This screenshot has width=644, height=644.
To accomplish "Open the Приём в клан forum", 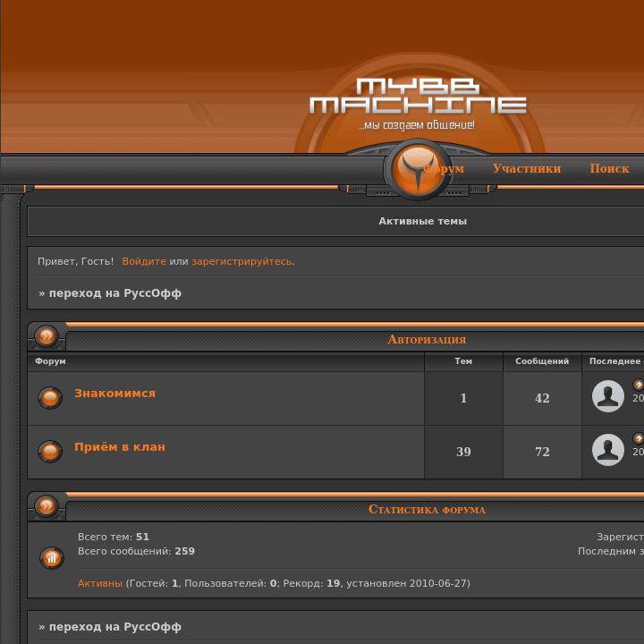I will pyautogui.click(x=120, y=447).
